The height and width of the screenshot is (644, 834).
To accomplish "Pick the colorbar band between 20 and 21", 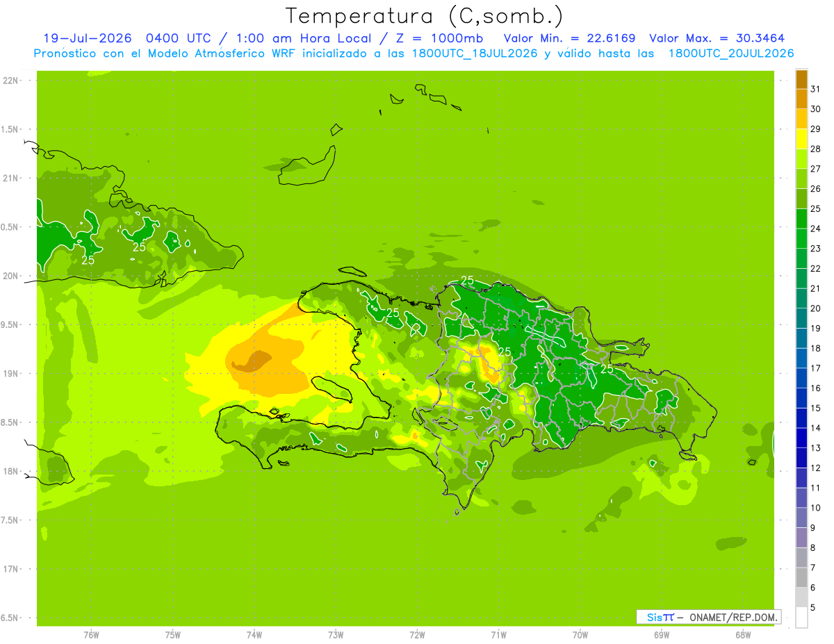I will (x=801, y=299).
